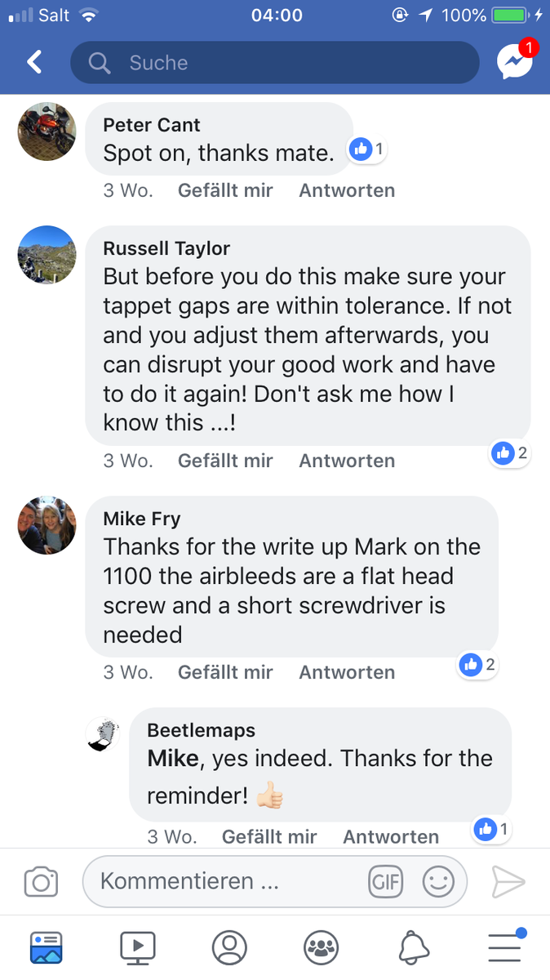Like Mike Fry's comment via Gefällt mir
This screenshot has width=550, height=980.
(225, 672)
